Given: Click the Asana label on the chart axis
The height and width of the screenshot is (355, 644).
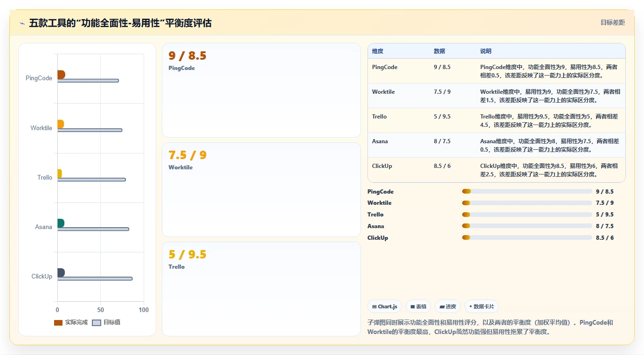Looking at the screenshot, I should (43, 227).
